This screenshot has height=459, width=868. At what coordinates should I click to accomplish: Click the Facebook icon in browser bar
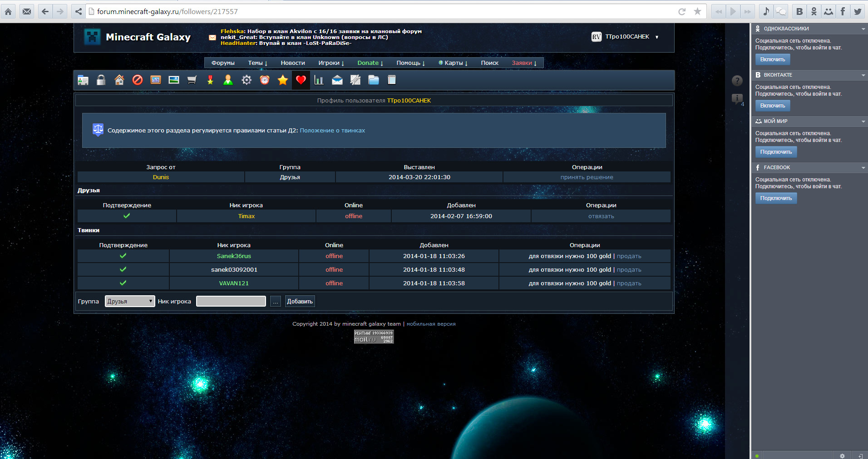point(843,11)
